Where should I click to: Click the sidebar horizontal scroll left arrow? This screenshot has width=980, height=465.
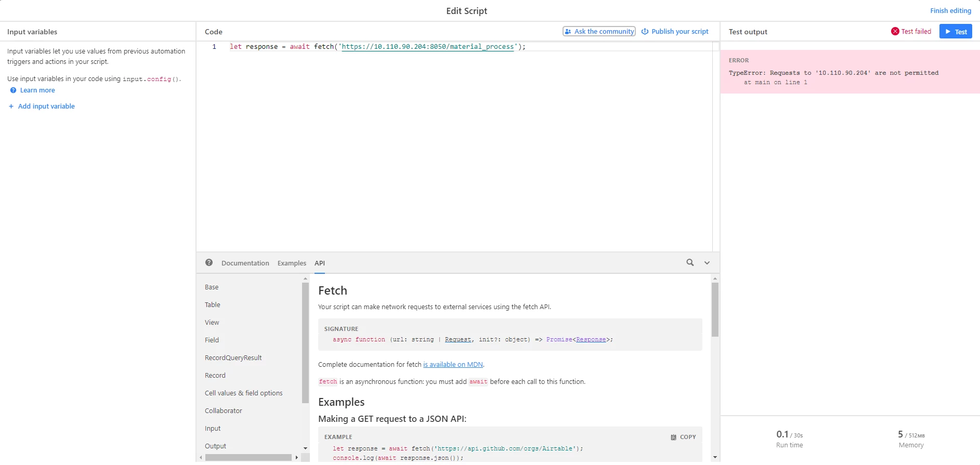(x=201, y=458)
